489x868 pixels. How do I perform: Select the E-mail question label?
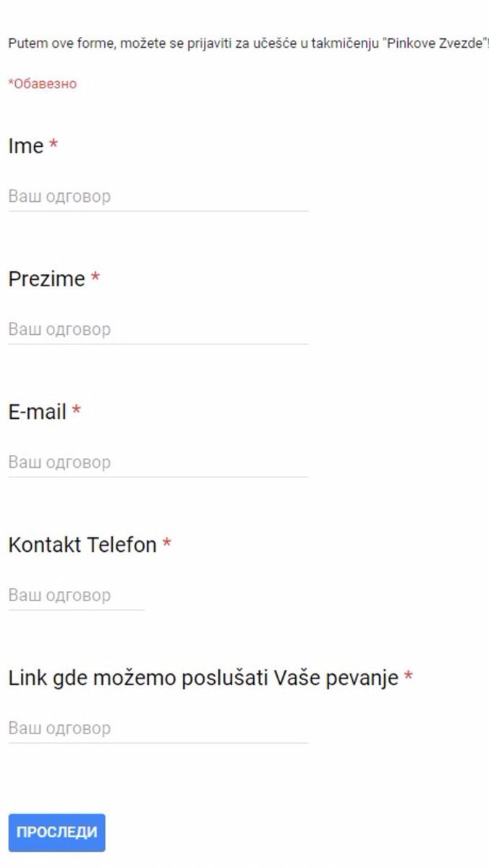(x=37, y=412)
